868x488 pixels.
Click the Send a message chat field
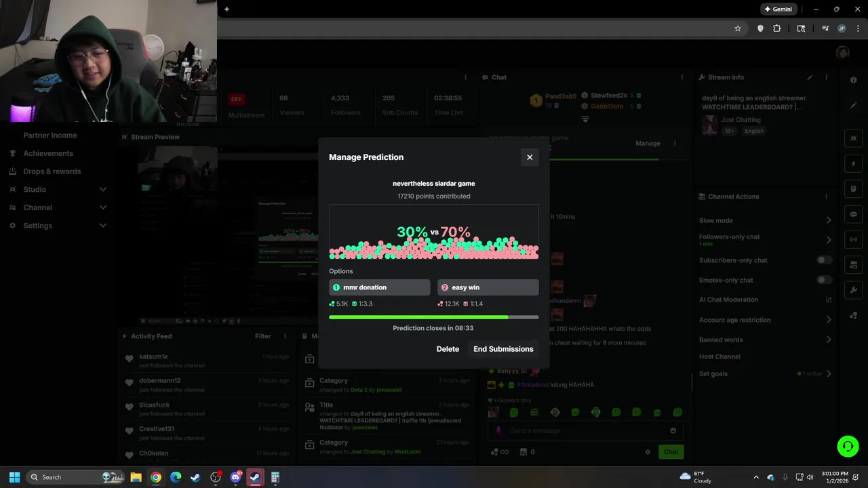(x=585, y=430)
